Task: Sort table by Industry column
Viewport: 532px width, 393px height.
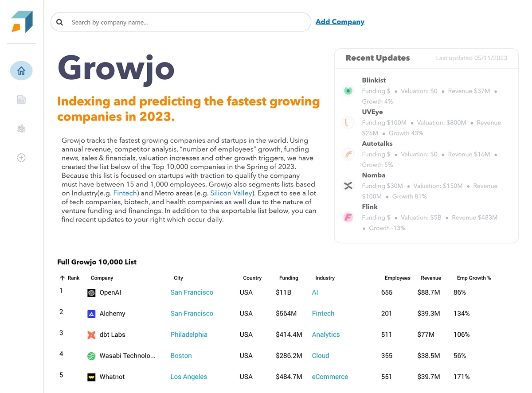Action: tap(325, 278)
